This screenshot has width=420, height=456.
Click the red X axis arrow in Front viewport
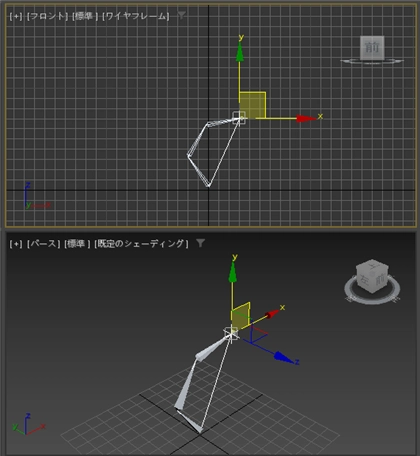pyautogui.click(x=306, y=118)
